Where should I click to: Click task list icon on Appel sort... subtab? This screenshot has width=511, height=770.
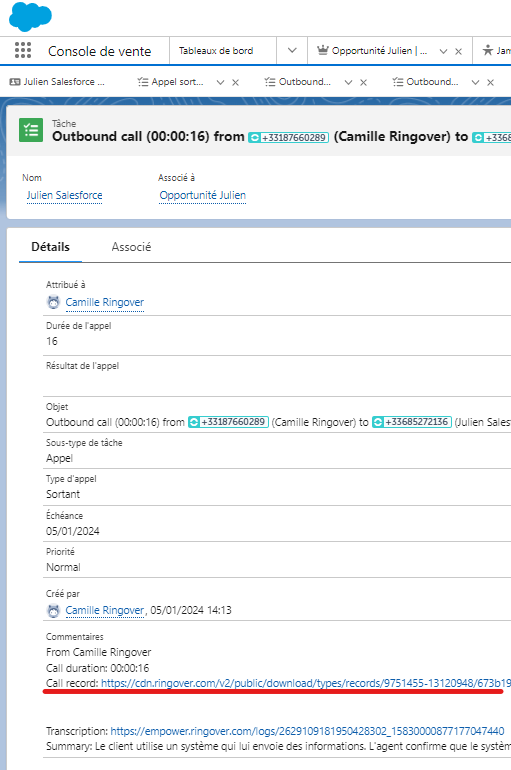(143, 82)
